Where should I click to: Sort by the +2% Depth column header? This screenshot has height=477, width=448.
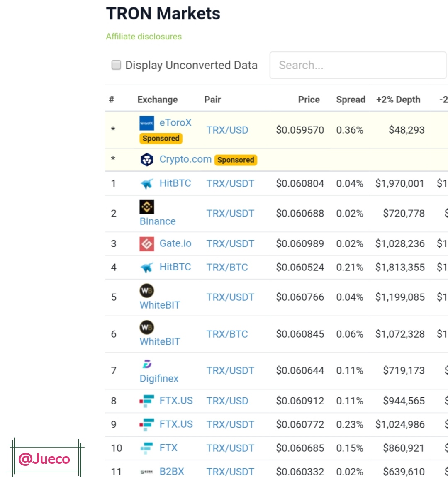398,100
